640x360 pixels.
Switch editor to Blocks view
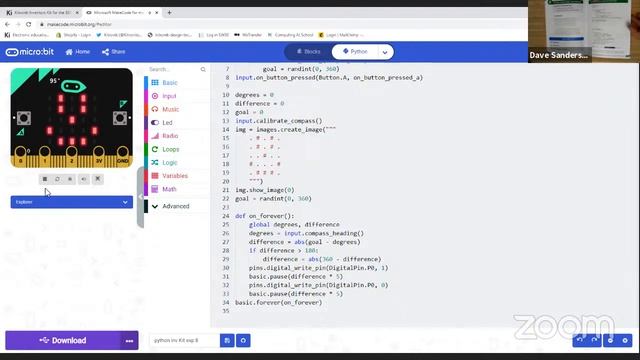click(x=309, y=52)
